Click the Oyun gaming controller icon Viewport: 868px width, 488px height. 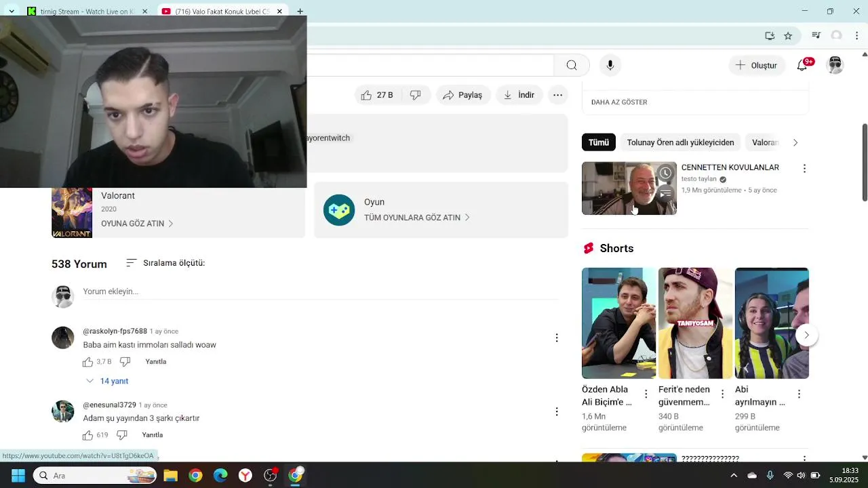click(339, 210)
